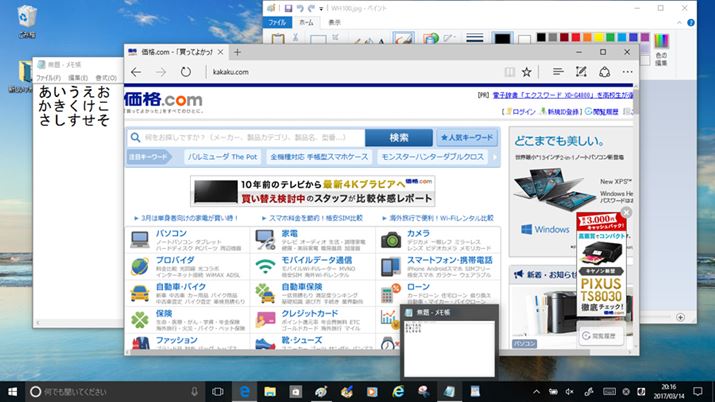This screenshot has height=402, width=715.
Task: Click the モバイルデータ通信 wifi icon
Action: [265, 266]
